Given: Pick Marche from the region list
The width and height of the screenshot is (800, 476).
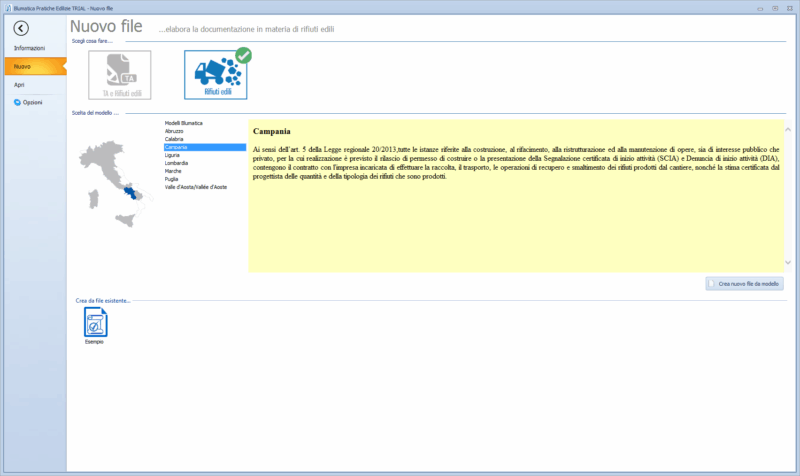Looking at the screenshot, I should click(173, 171).
